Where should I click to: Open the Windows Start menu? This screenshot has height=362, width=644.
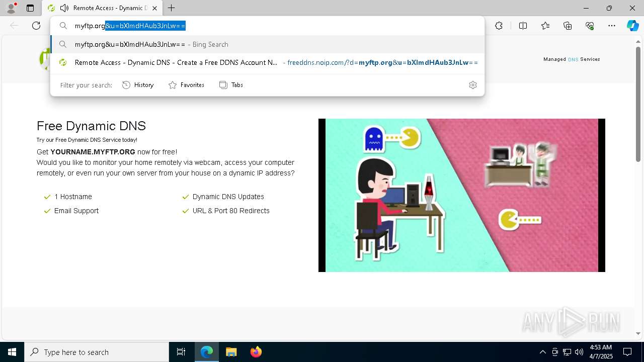(x=12, y=352)
